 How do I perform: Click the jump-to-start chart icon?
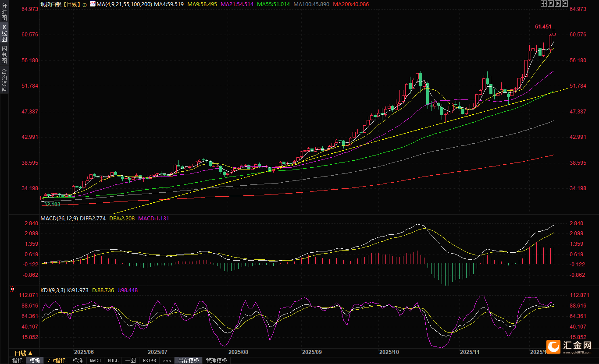[550, 4]
